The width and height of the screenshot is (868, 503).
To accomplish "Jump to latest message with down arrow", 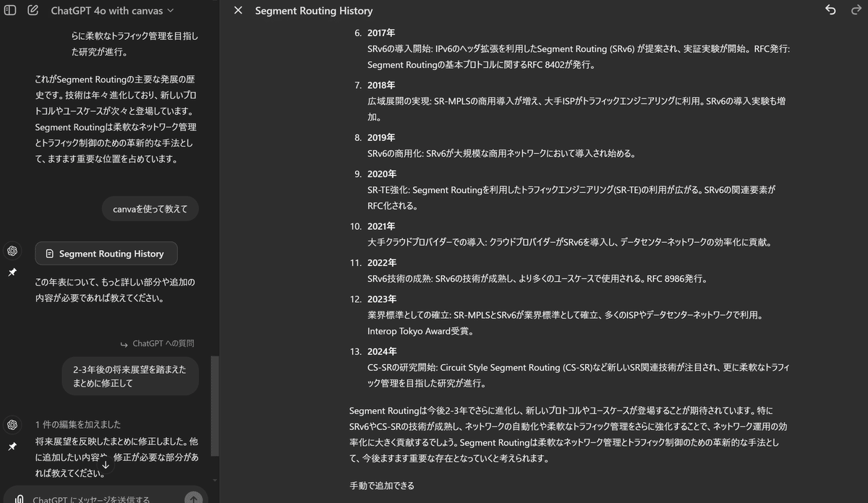I will pos(106,465).
